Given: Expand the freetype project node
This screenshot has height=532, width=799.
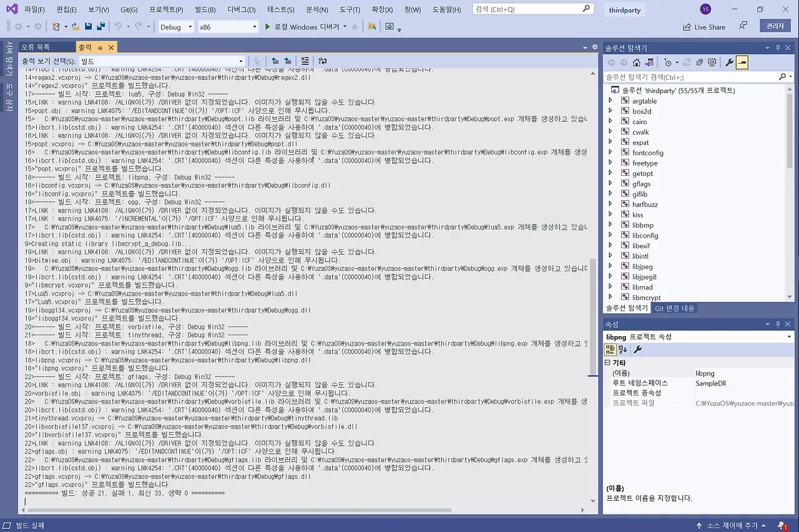Looking at the screenshot, I should [610, 163].
